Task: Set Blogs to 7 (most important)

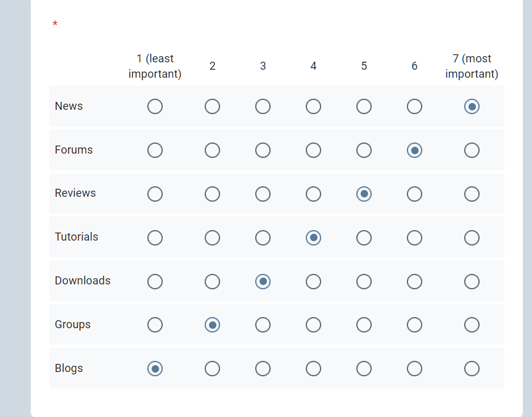Action: pyautogui.click(x=472, y=369)
